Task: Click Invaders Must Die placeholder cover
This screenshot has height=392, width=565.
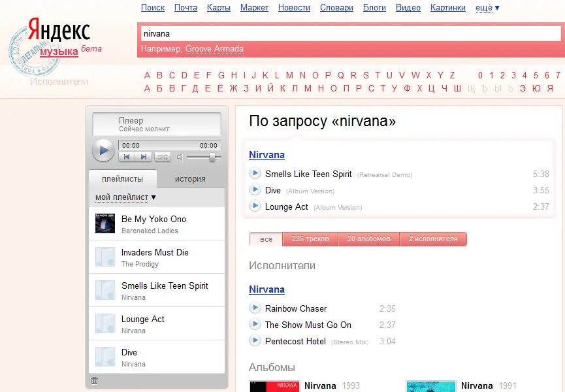Action: click(x=105, y=257)
